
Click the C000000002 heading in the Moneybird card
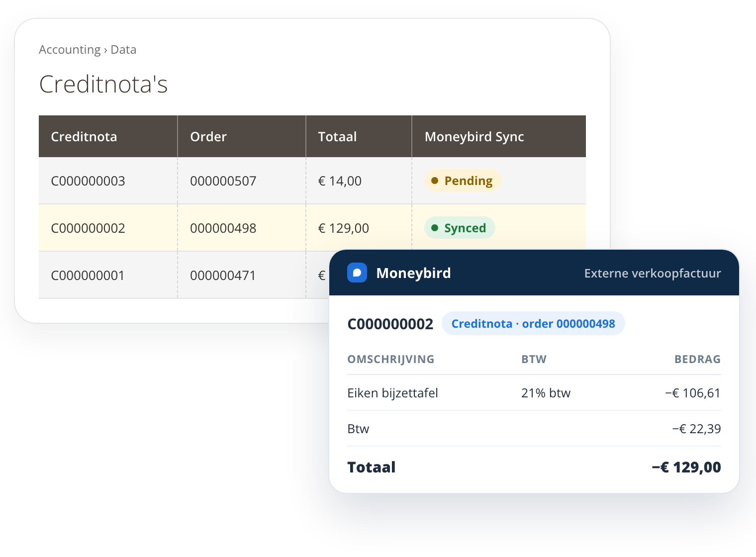point(390,324)
